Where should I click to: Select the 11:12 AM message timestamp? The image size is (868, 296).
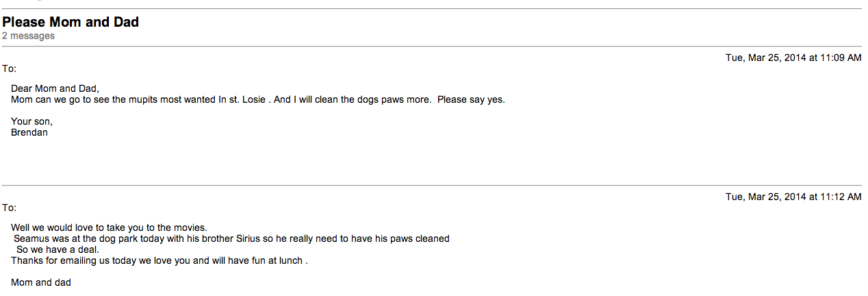coord(793,197)
